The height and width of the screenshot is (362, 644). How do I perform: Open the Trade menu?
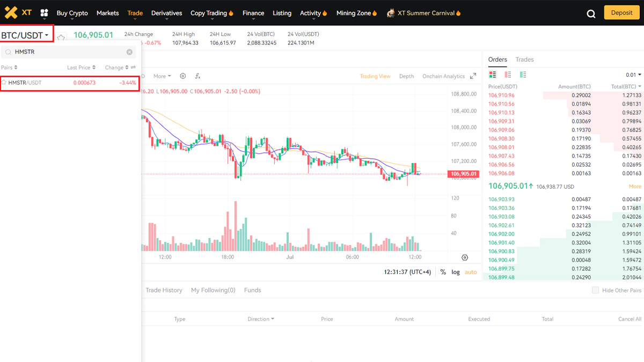[135, 13]
